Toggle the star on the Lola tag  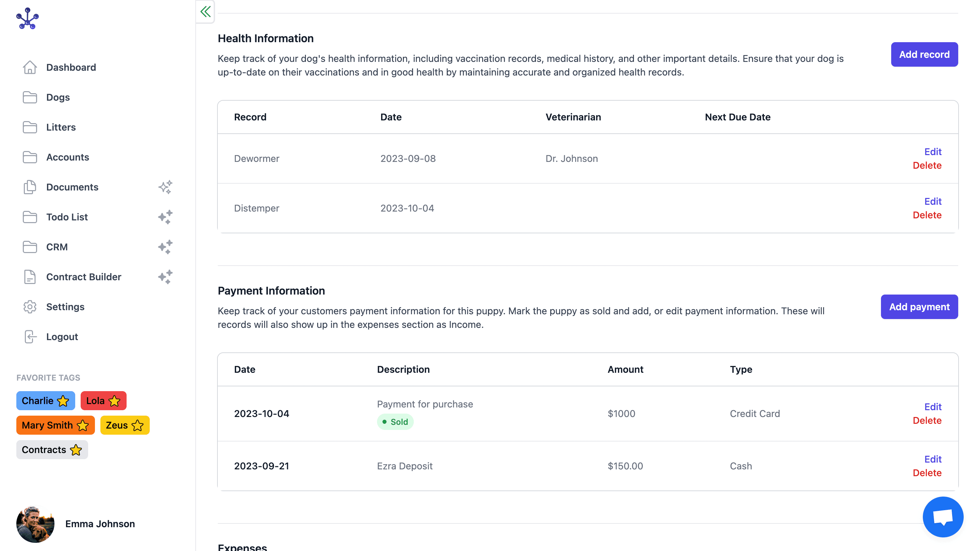pos(114,401)
